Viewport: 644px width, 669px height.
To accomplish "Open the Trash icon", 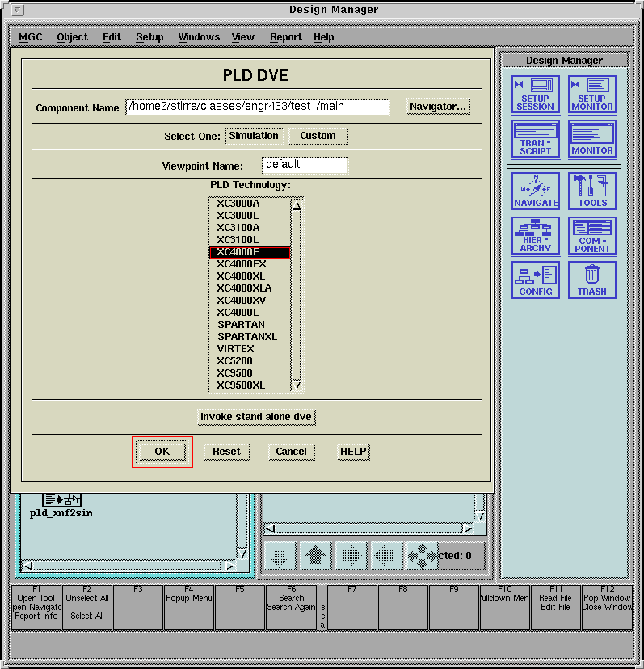I will (x=591, y=280).
